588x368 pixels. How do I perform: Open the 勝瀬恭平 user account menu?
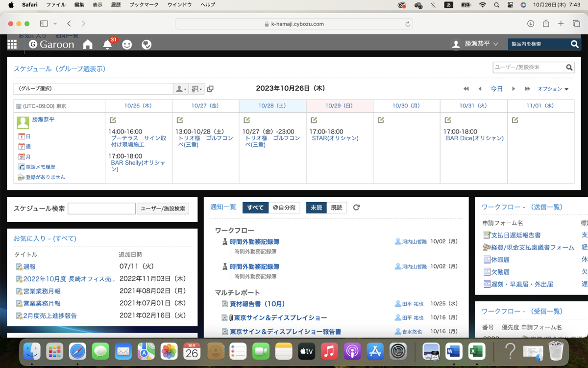[x=475, y=44]
